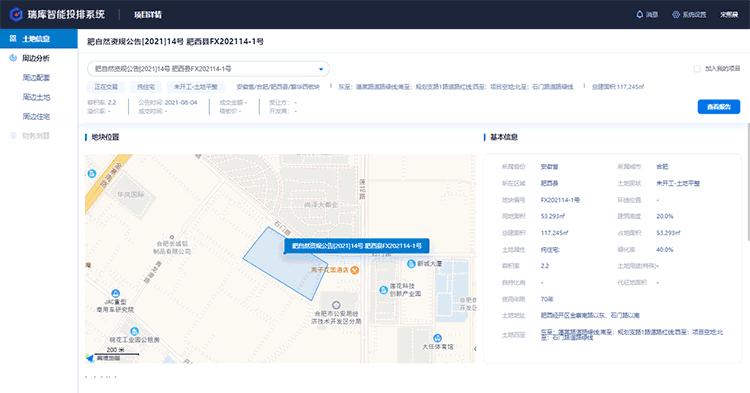Click the 系统设置 text link in header
Image resolution: width=750 pixels, height=393 pixels.
(694, 15)
